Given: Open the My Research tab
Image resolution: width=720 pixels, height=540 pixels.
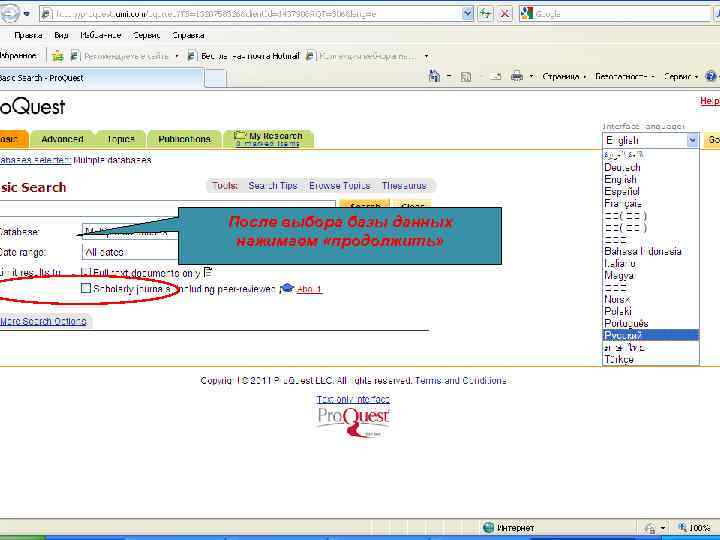Looking at the screenshot, I should click(268, 139).
